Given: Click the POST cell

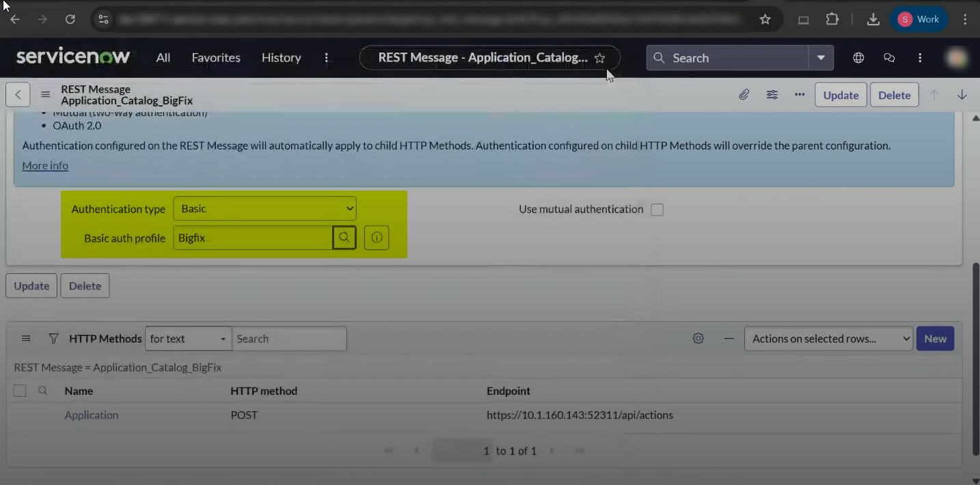Looking at the screenshot, I should (x=244, y=415).
